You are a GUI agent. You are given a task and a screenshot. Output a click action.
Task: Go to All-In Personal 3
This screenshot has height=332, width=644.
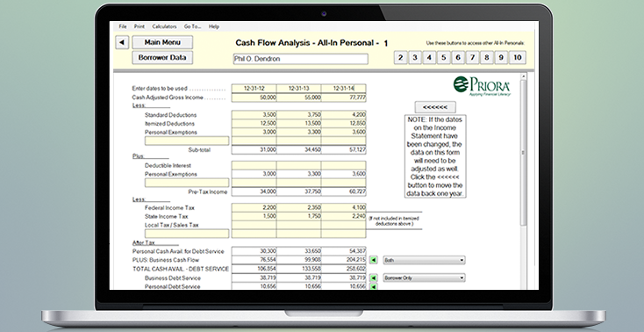[x=415, y=58]
